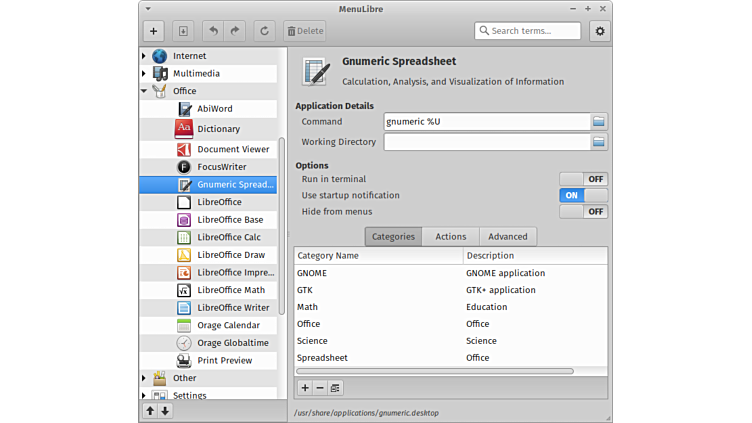Open the gear settings menu

pyautogui.click(x=599, y=31)
